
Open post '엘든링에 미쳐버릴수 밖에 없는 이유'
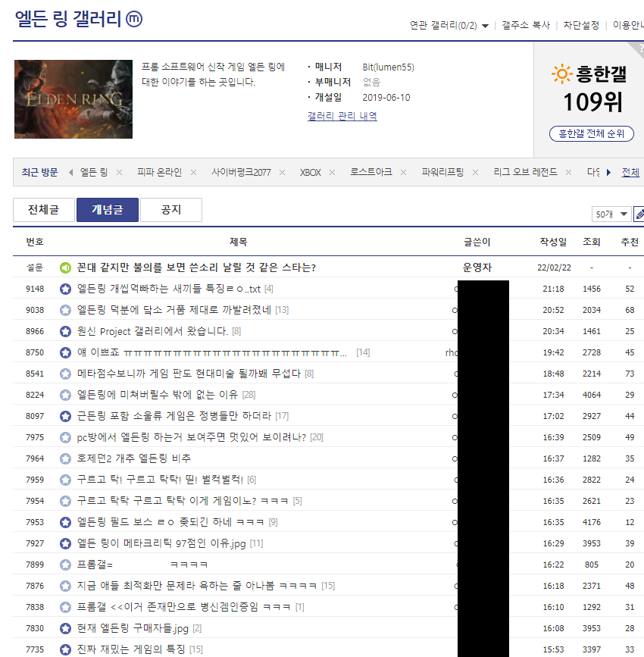[158, 395]
